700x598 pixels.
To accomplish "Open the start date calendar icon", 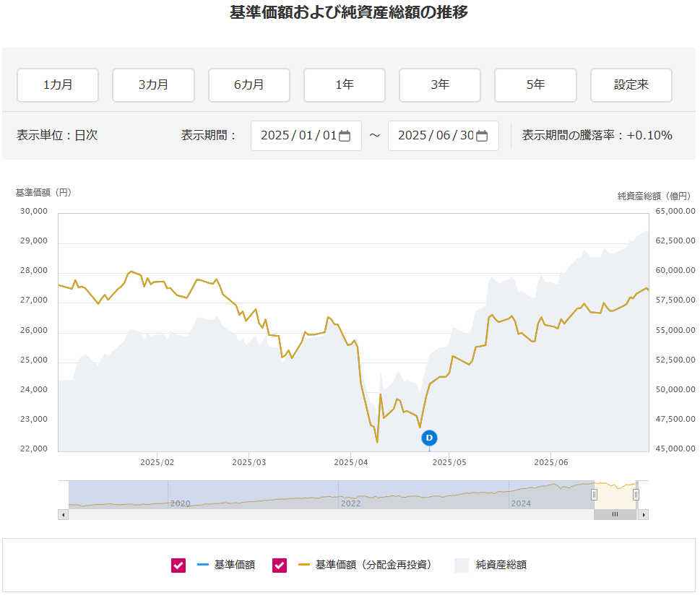I will [345, 136].
